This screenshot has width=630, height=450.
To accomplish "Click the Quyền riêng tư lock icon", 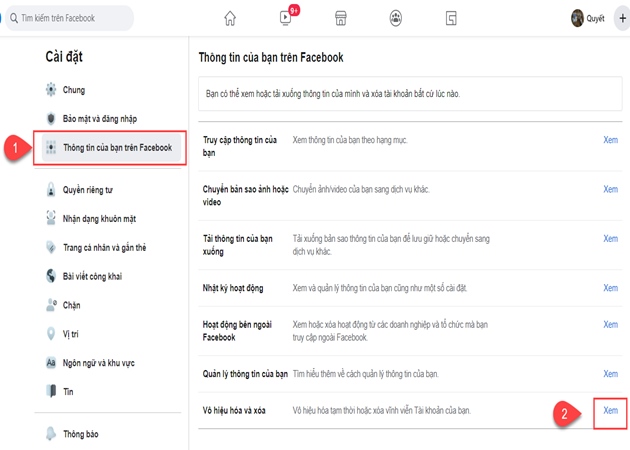I will pyautogui.click(x=51, y=189).
